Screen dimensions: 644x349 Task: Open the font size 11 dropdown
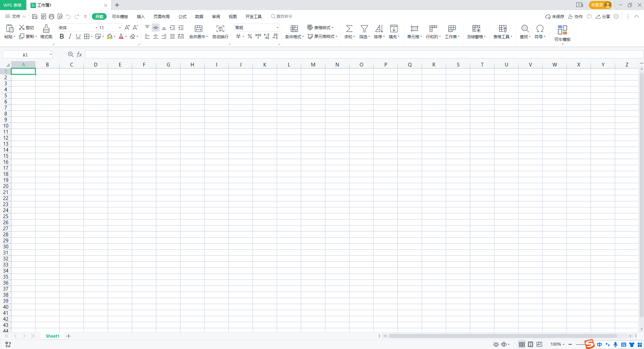[x=120, y=28]
